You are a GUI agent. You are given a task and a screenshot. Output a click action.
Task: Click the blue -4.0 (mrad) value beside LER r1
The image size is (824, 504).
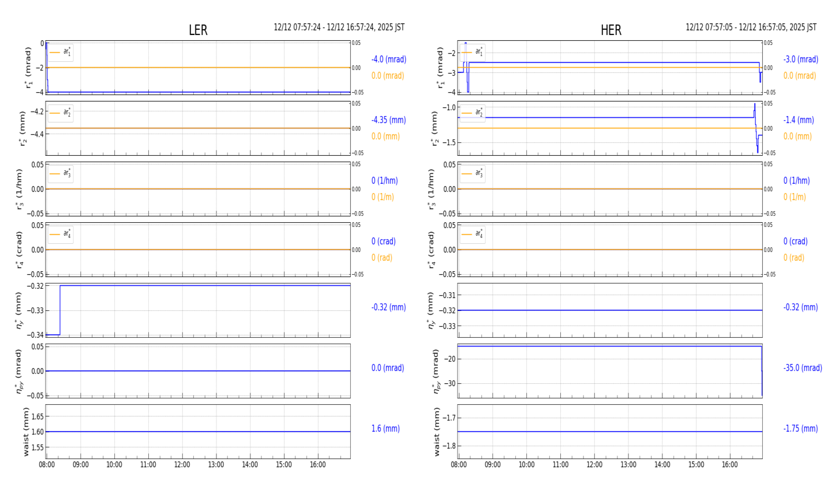(x=389, y=60)
